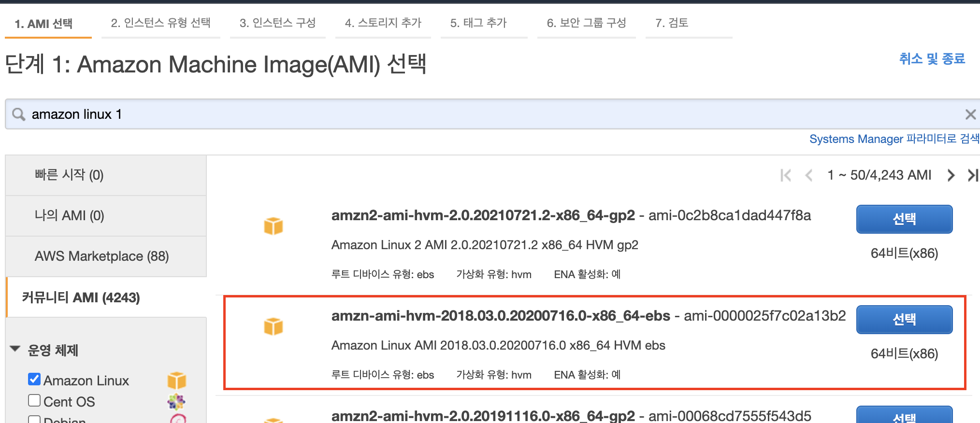This screenshot has height=423, width=980.
Task: Open the 3. 인스턴스 구성 step tab
Action: (278, 23)
